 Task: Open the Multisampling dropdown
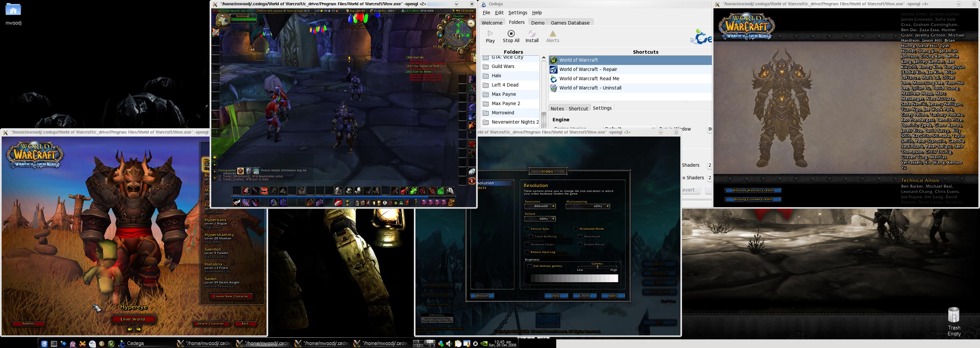pyautogui.click(x=608, y=206)
